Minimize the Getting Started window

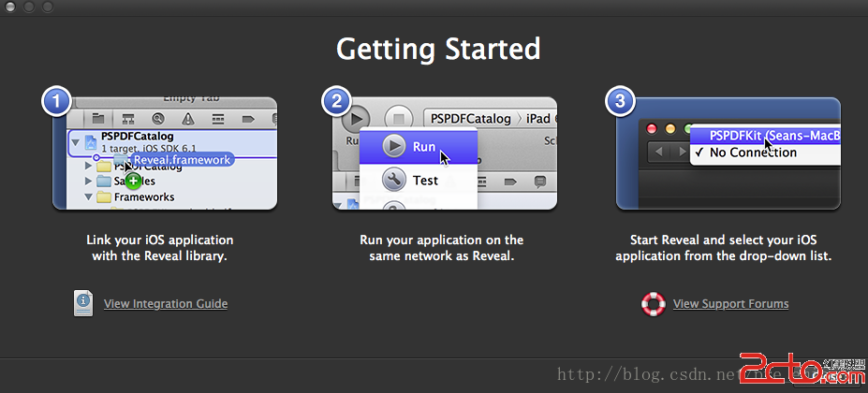click(x=29, y=7)
